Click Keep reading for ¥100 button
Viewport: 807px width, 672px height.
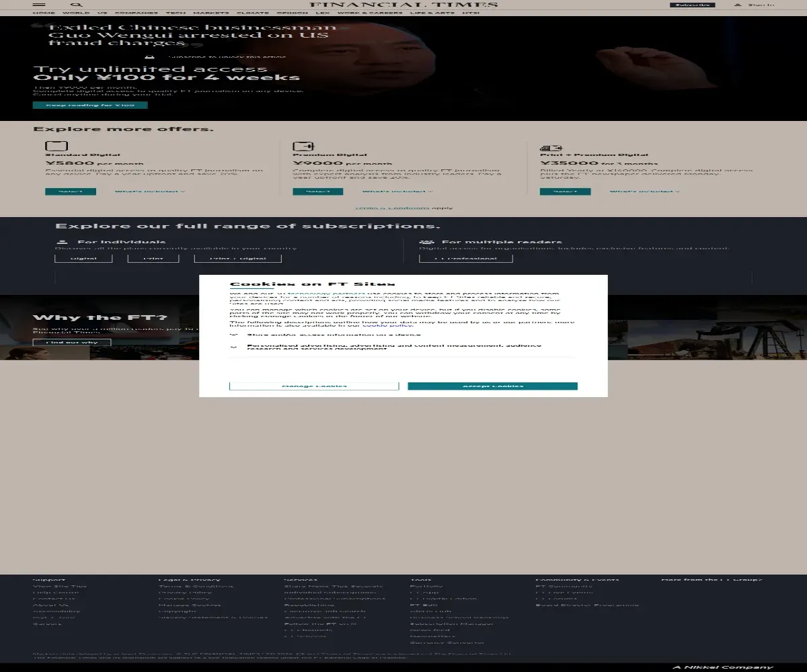coord(90,105)
